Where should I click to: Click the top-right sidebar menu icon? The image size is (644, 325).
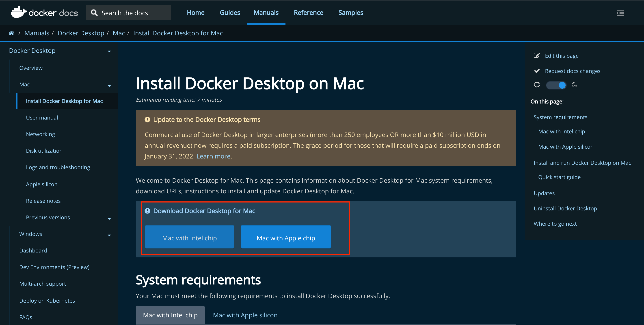tap(620, 13)
